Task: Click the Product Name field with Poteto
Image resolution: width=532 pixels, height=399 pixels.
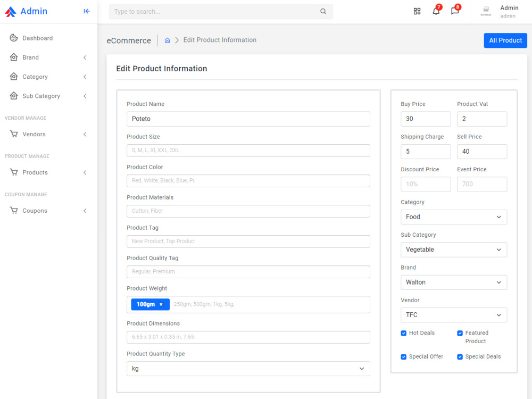Action: tap(248, 119)
